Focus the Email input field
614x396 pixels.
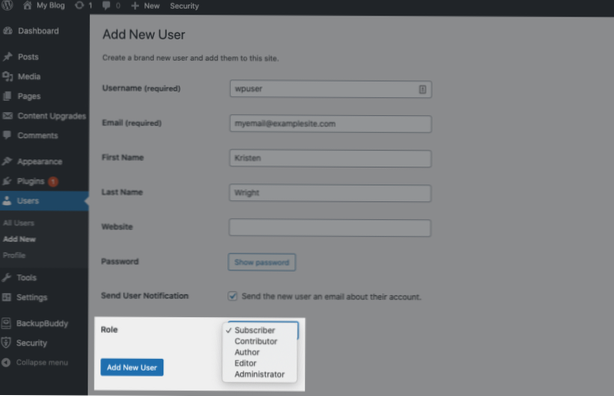click(x=330, y=124)
